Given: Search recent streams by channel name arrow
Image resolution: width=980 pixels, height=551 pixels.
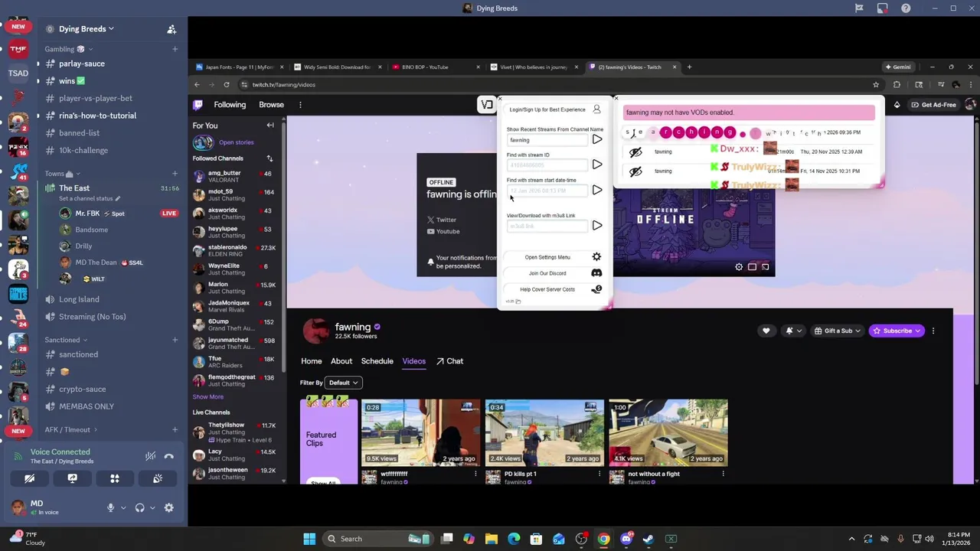Looking at the screenshot, I should 597,139.
